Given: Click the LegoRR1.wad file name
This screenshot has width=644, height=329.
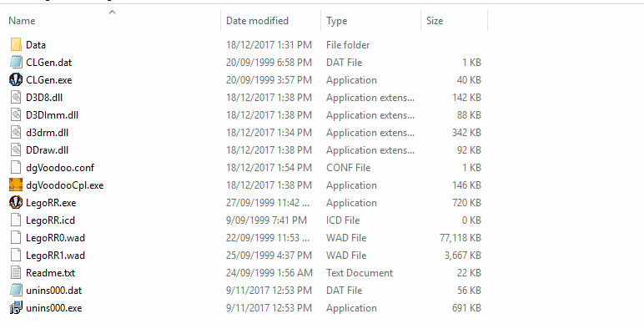Looking at the screenshot, I should pyautogui.click(x=55, y=256).
